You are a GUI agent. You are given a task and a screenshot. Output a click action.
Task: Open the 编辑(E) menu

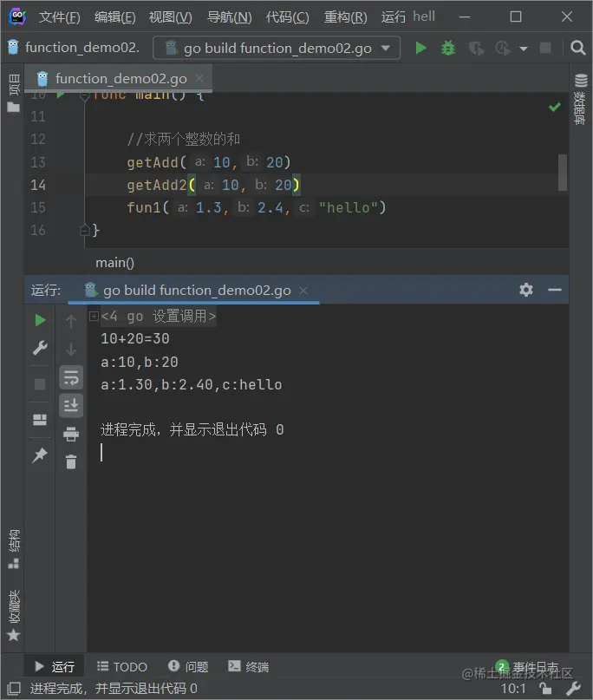coord(114,17)
